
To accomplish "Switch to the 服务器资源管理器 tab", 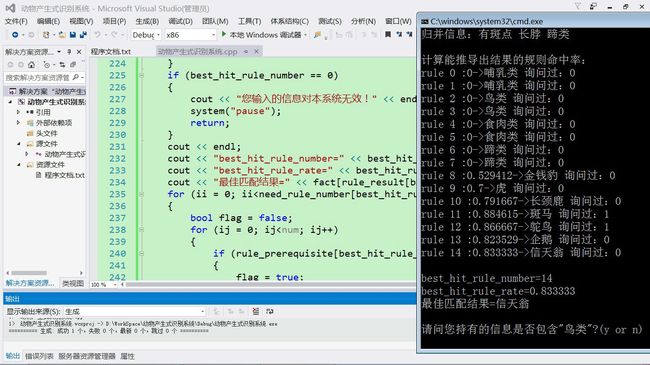I will 87,356.
